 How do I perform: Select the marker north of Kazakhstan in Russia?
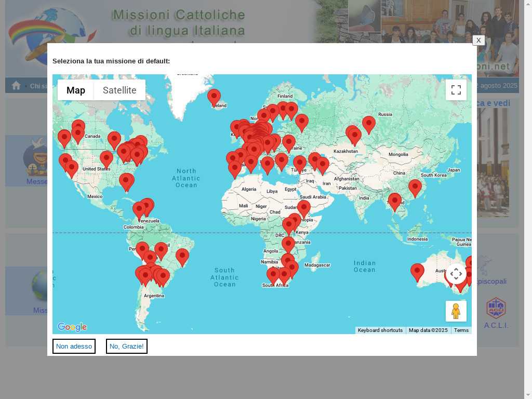click(369, 125)
